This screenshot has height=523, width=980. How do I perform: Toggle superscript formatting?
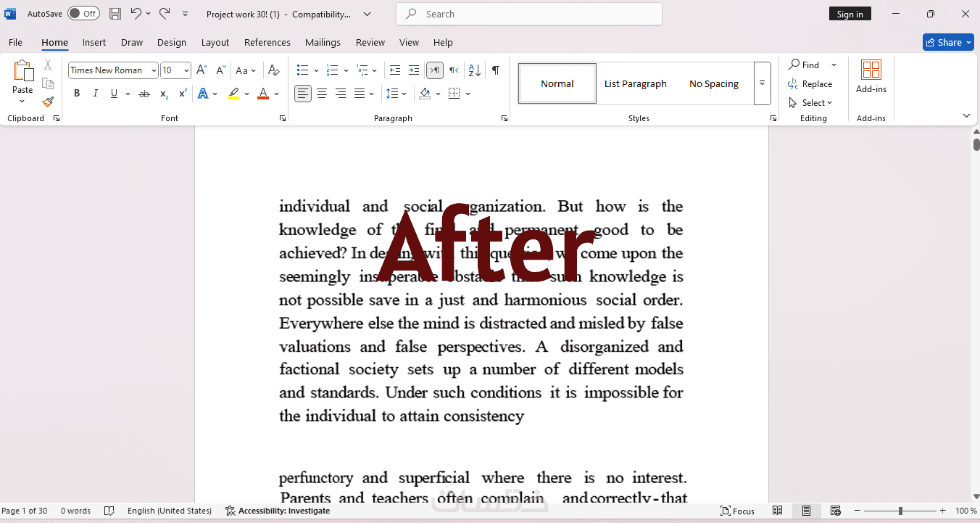point(183,94)
